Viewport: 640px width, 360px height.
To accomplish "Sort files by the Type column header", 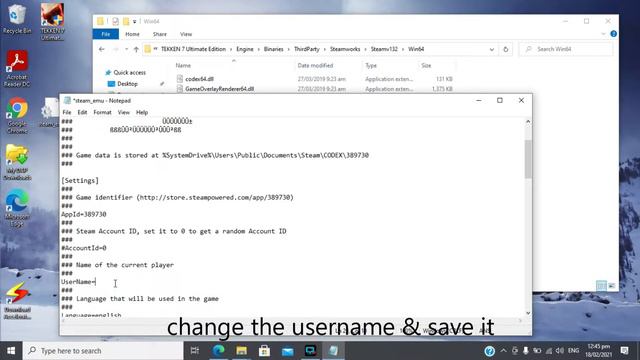I will (x=371, y=65).
